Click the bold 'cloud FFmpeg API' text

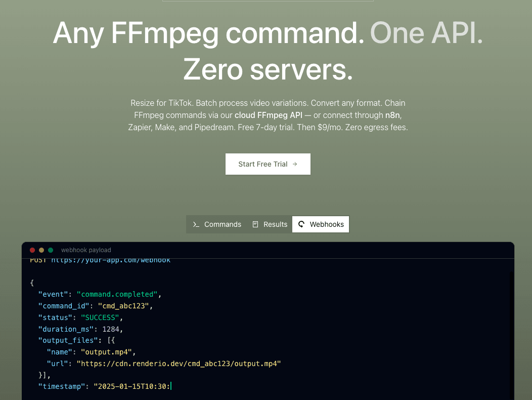click(269, 115)
